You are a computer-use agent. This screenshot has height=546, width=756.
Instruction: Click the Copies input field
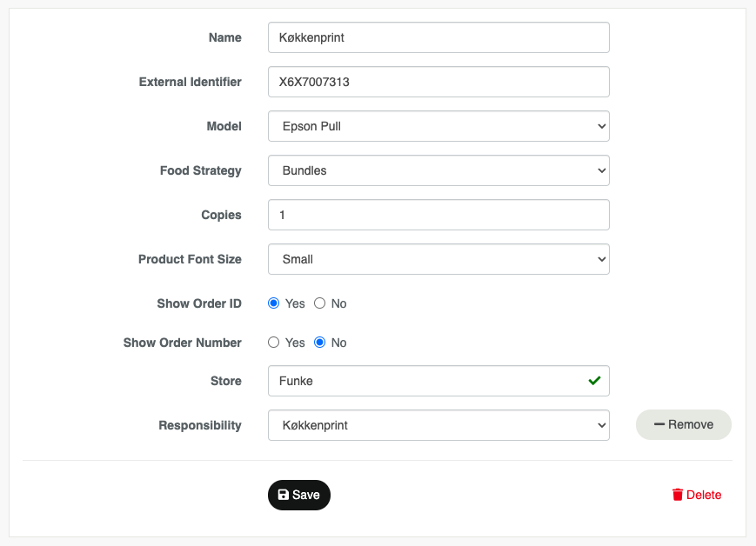click(x=438, y=215)
